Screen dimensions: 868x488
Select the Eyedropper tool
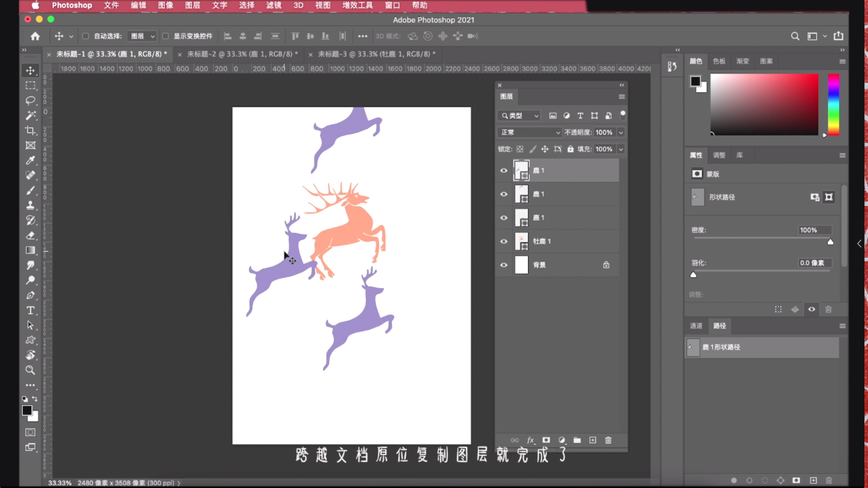pos(30,160)
